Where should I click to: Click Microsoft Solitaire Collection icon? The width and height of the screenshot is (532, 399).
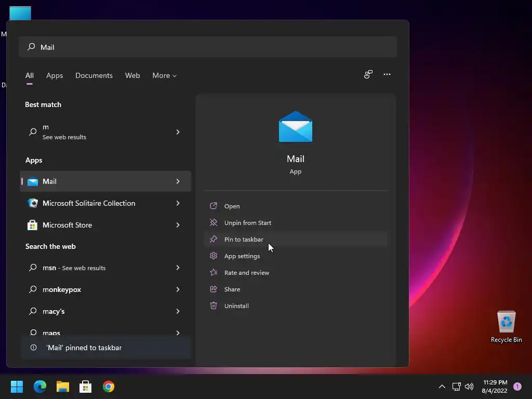point(33,203)
